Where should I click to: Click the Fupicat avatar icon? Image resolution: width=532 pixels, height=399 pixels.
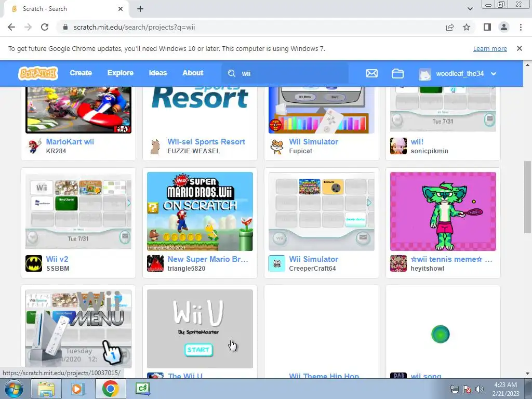tap(277, 146)
